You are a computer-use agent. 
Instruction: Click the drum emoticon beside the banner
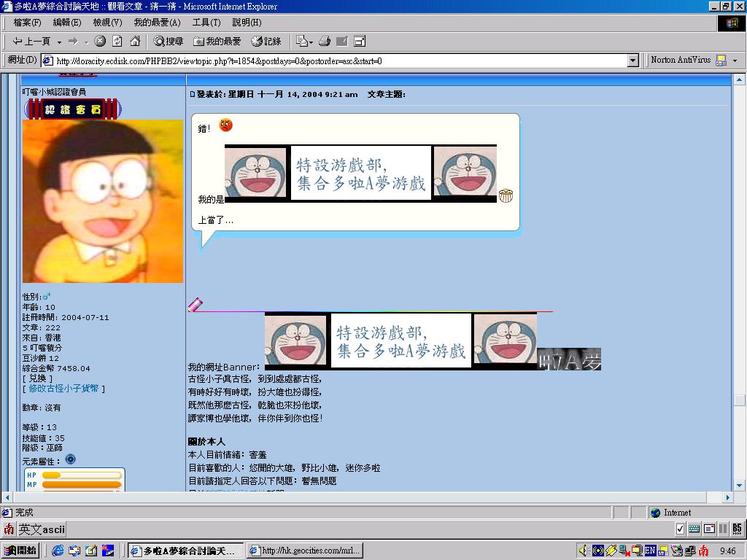506,195
